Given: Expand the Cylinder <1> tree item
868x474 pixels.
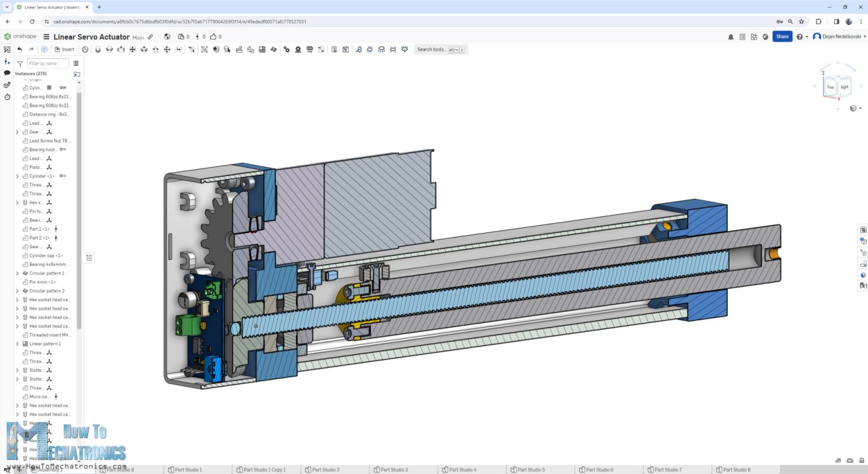Looking at the screenshot, I should [16, 176].
